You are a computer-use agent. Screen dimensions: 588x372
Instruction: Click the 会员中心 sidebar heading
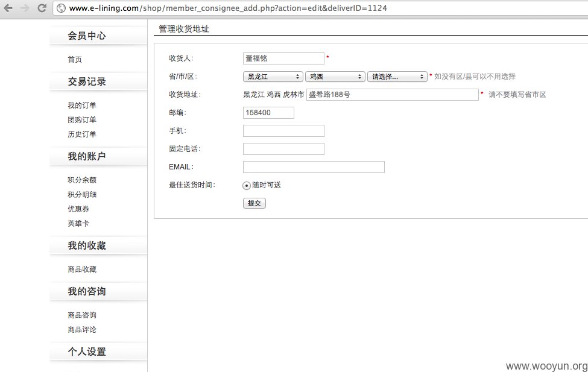click(x=87, y=36)
